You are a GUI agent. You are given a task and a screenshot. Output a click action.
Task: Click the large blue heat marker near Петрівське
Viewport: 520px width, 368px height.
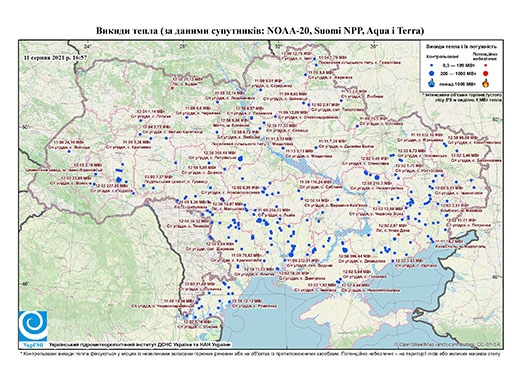(240, 159)
